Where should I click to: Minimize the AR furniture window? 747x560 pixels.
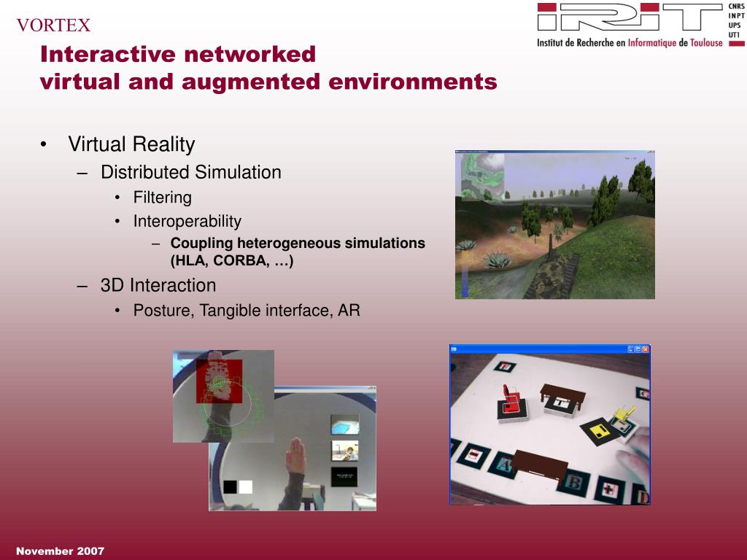pos(630,349)
